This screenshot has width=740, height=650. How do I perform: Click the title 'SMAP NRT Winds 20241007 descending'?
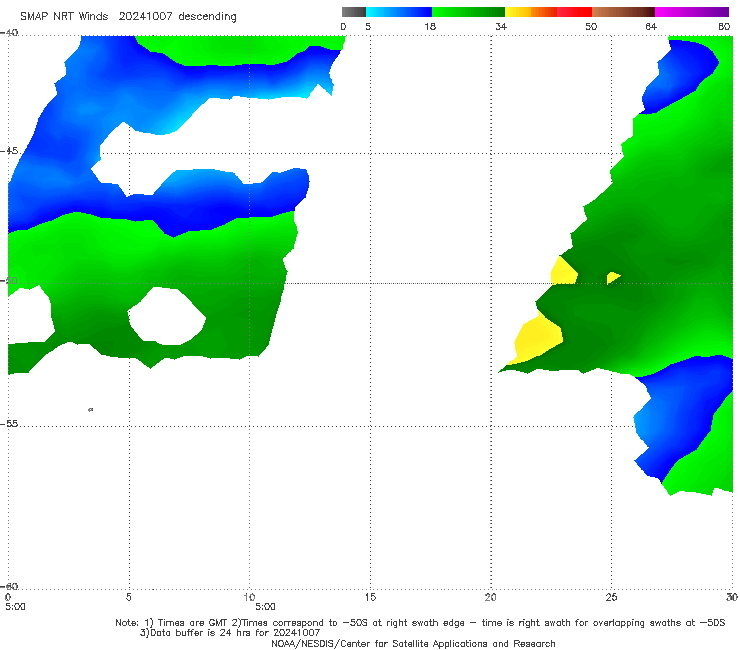[x=128, y=16]
